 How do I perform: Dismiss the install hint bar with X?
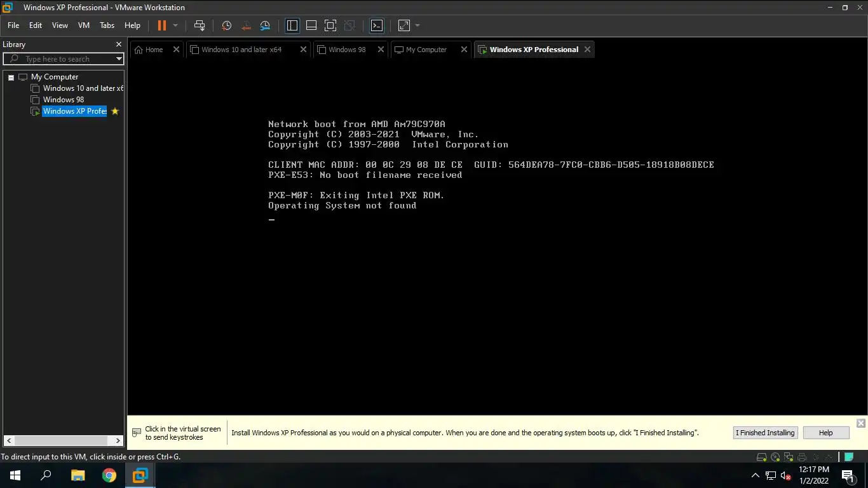(861, 423)
